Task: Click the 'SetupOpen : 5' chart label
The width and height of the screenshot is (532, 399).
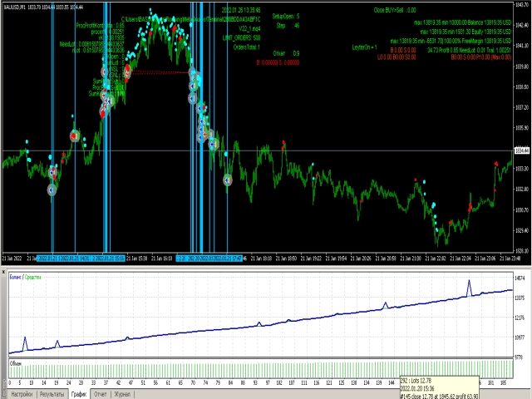Action: tap(286, 17)
